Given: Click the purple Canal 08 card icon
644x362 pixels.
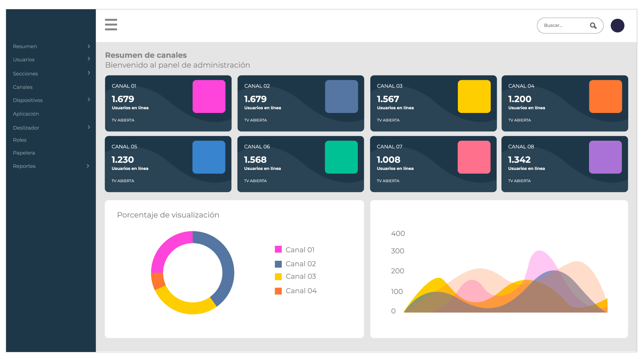Looking at the screenshot, I should point(605,157).
